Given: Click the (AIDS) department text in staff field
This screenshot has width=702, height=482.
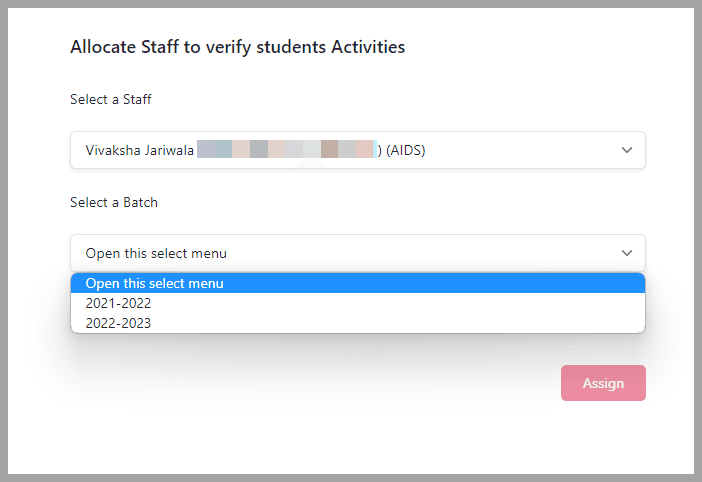Looking at the screenshot, I should [406, 150].
